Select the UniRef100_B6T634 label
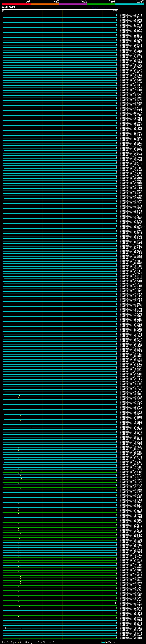This screenshot has width=146, height=644. [131, 540]
